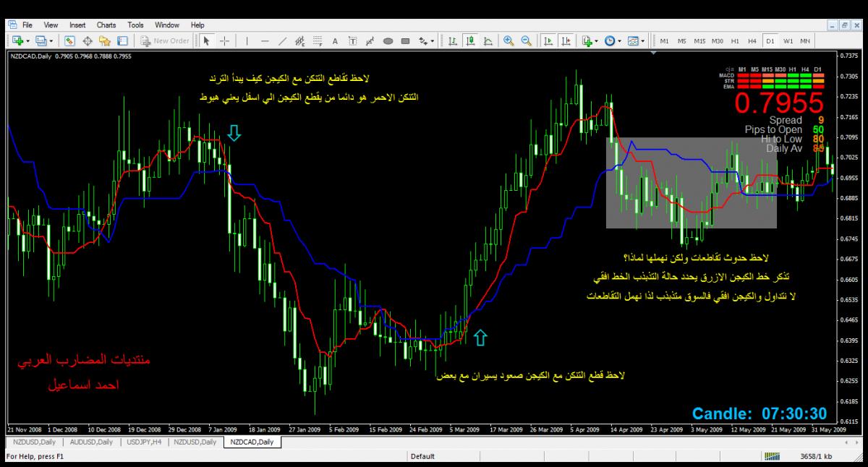Click the New Order button
Viewport: 868px width, 467px height.
click(x=166, y=41)
